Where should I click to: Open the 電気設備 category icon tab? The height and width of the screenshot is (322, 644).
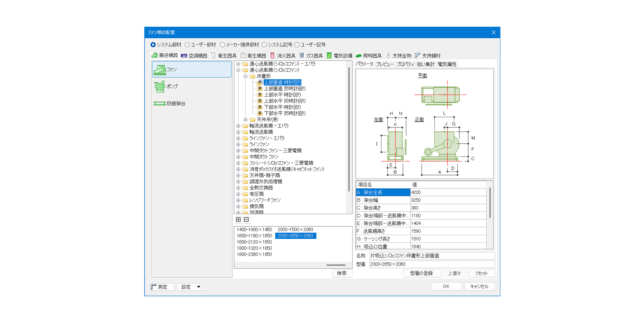329,56
